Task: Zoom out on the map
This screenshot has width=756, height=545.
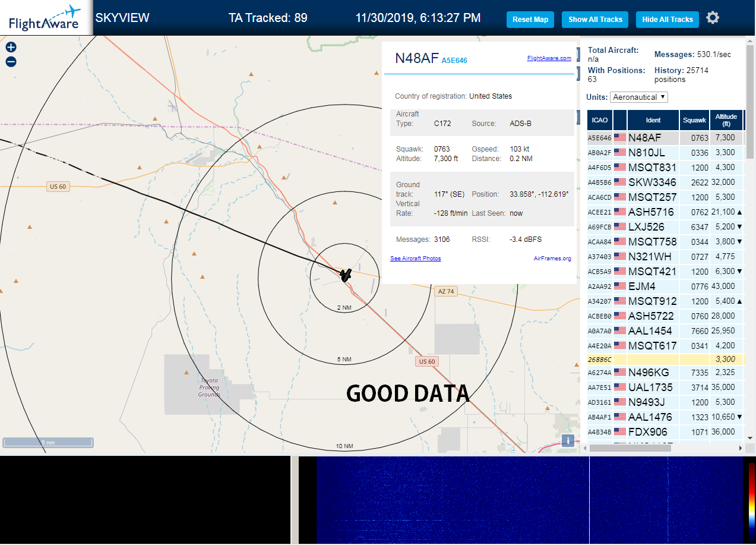Action: click(x=11, y=62)
